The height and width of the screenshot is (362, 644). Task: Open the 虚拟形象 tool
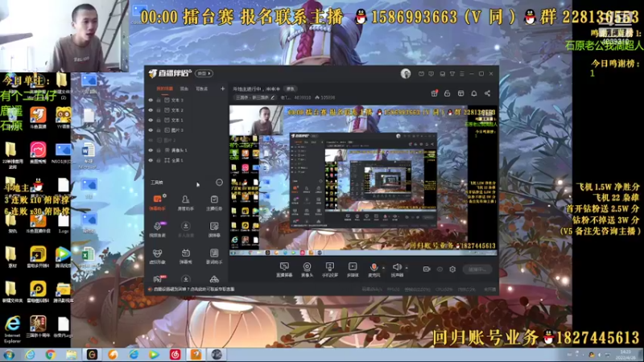[157, 256]
